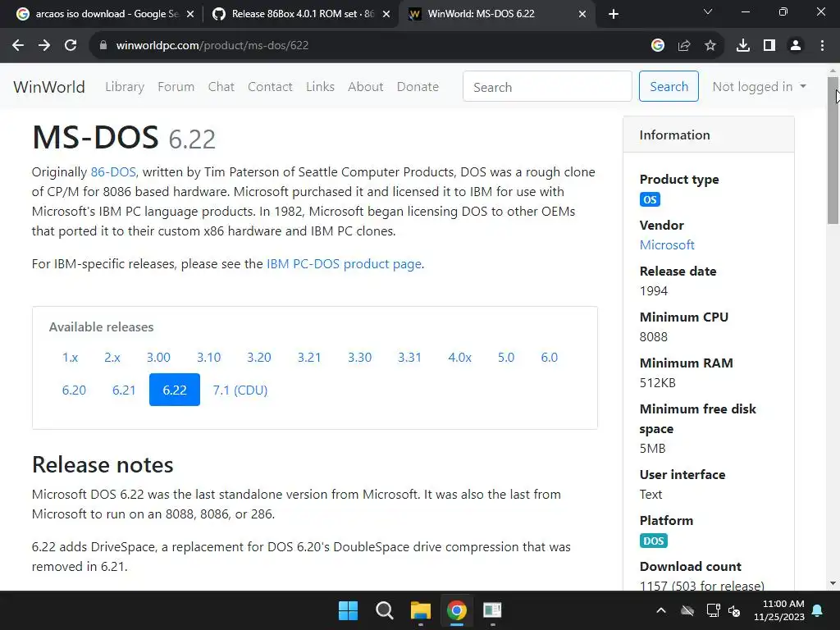Open the About page
Screen dimensions: 840x630
tap(365, 87)
